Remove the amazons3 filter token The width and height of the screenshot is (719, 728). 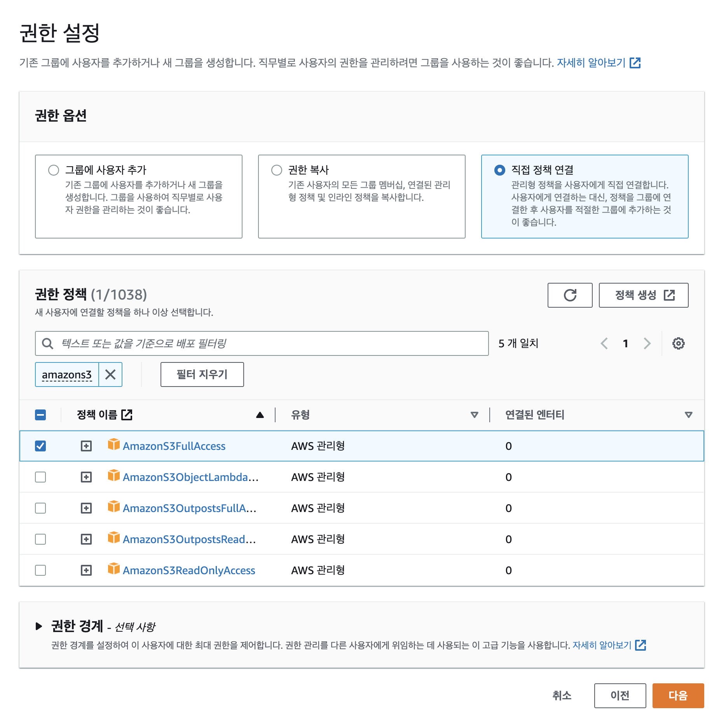110,374
